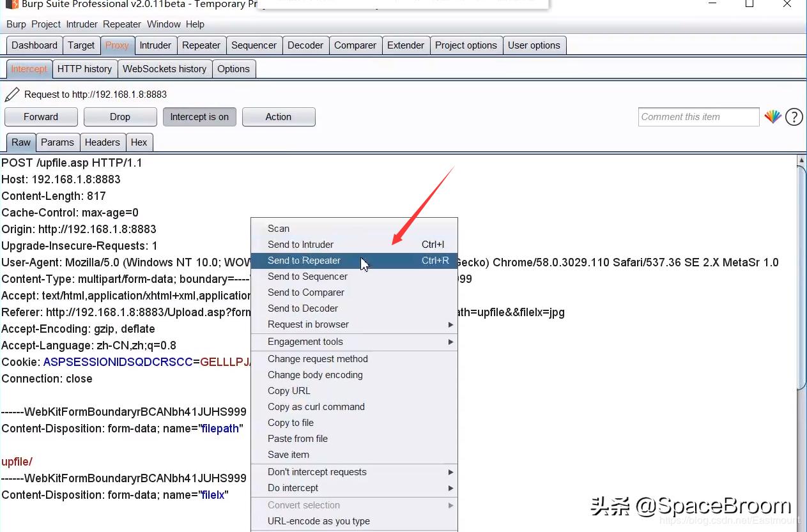Expand the Request in browser submenu
The height and width of the screenshot is (532, 807).
(355, 324)
